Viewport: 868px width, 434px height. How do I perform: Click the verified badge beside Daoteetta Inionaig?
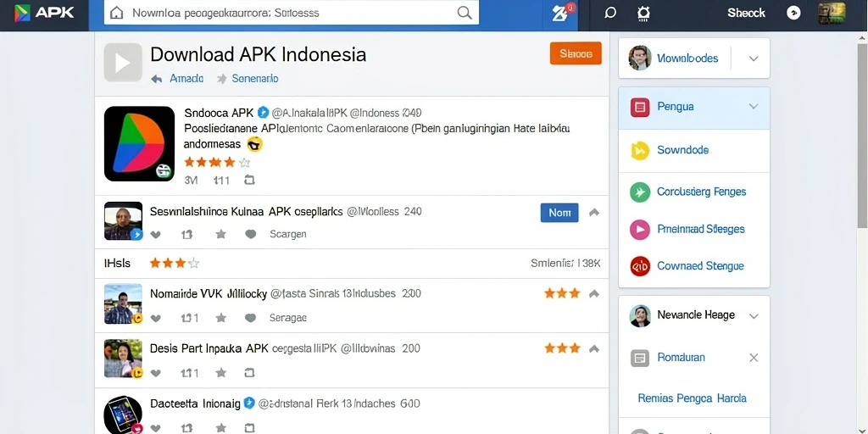click(249, 403)
